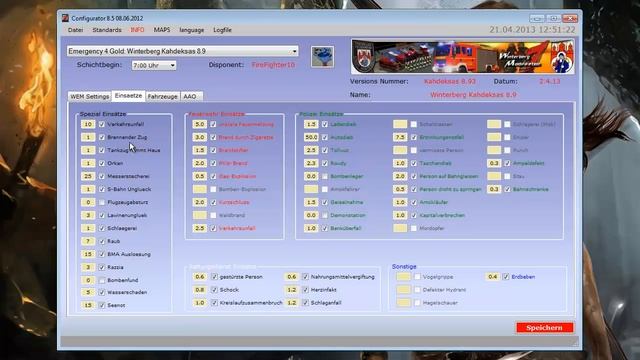Open the red INFO menu
The width and height of the screenshot is (640, 360).
pos(137,30)
